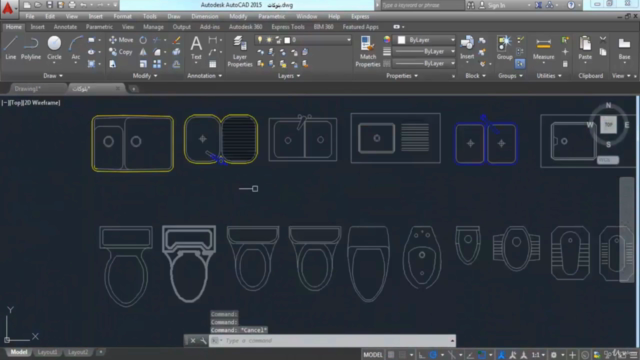Image resolution: width=640 pixels, height=360 pixels.
Task: Choose the Mirror tool icon
Action: pyautogui.click(x=143, y=52)
